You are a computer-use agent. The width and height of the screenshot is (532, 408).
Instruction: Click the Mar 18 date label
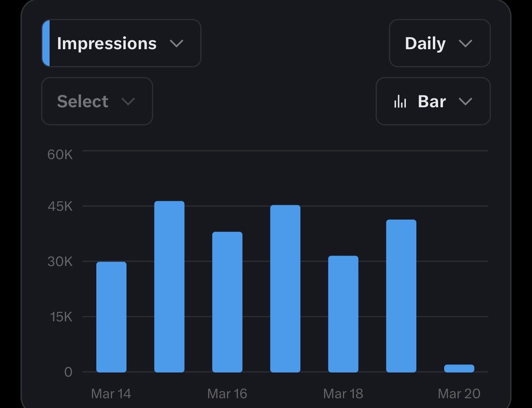pyautogui.click(x=343, y=393)
